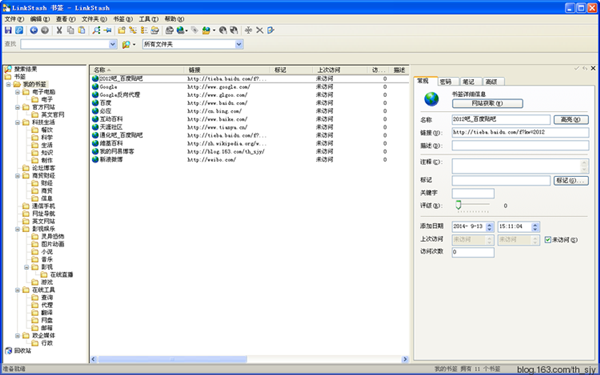Toggle the 未访问 checkbox
This screenshot has width=600, height=375.
point(548,240)
